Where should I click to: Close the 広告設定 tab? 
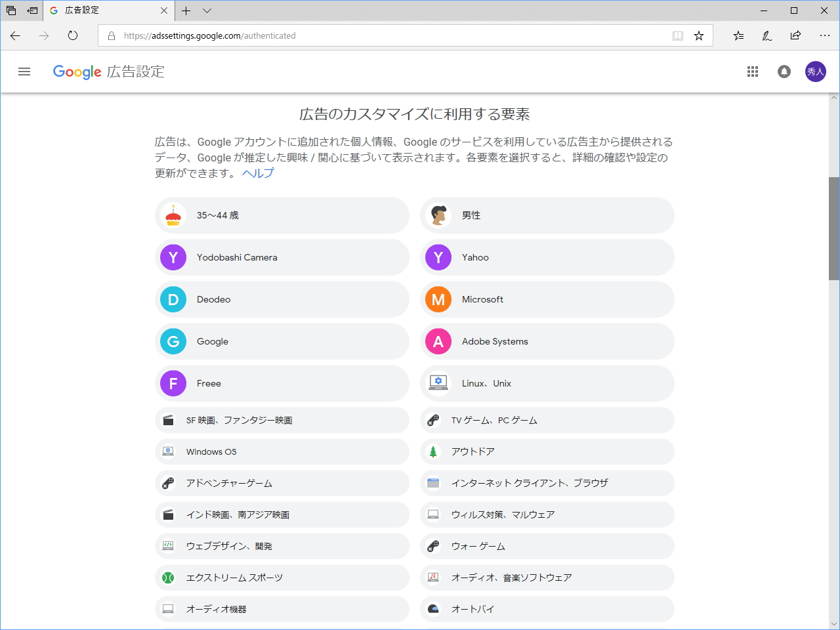[x=164, y=10]
